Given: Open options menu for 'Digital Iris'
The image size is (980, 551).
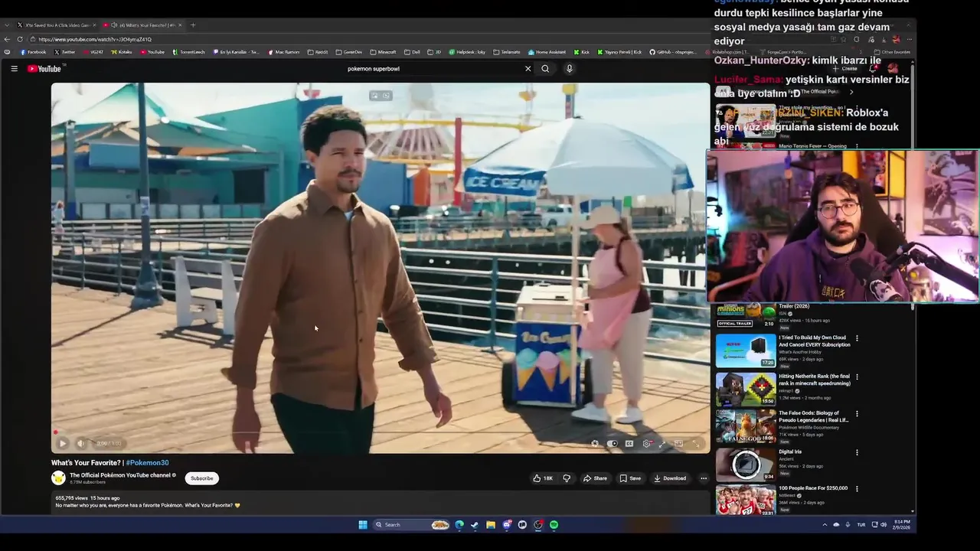Looking at the screenshot, I should coord(857,452).
